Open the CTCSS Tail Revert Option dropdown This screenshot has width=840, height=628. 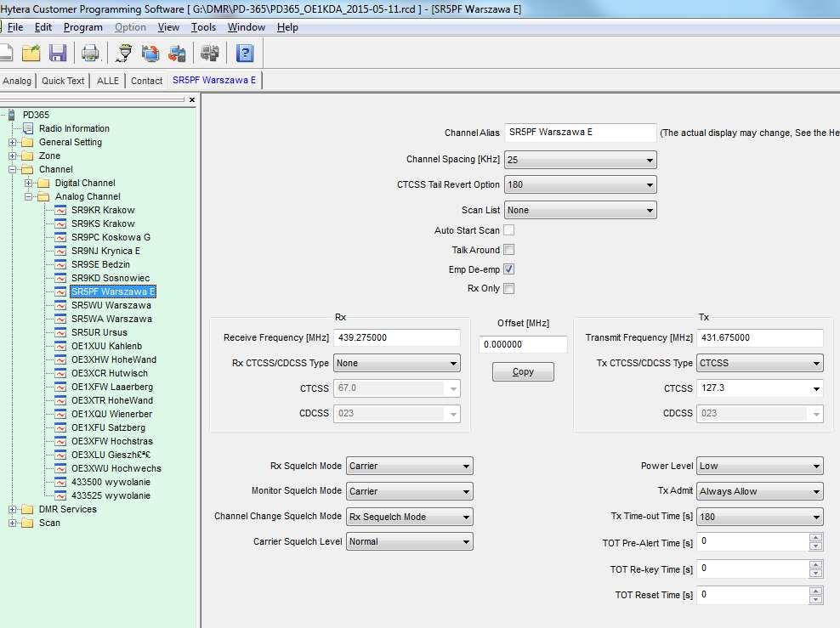581,184
